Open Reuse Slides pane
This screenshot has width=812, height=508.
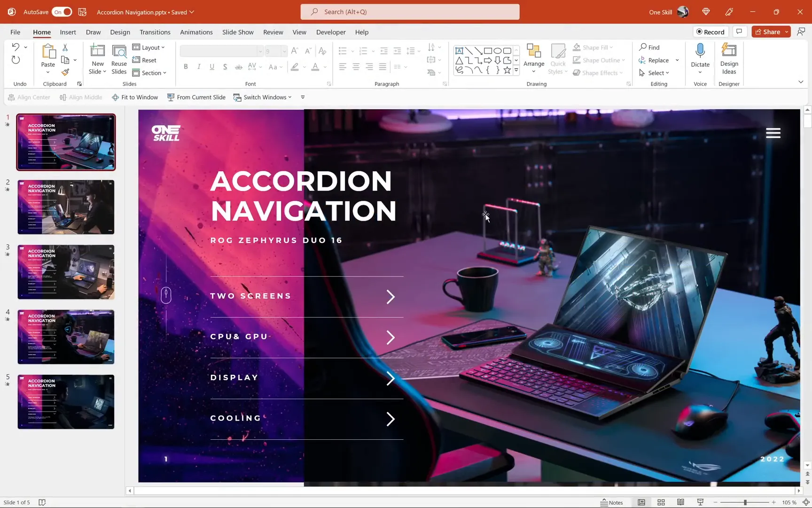coord(119,59)
